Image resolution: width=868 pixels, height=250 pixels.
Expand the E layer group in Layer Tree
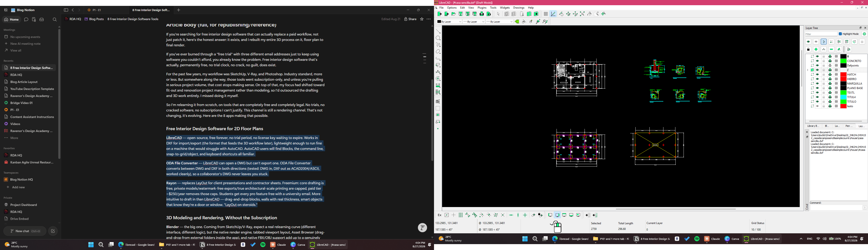tap(808, 70)
